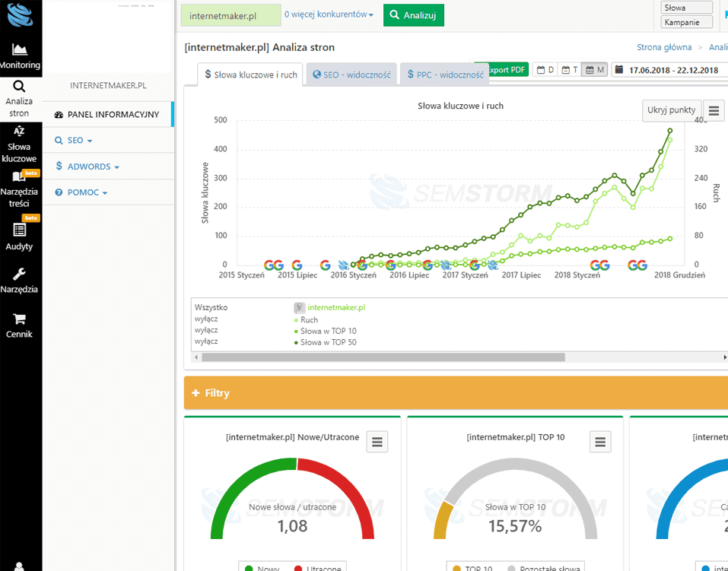
Task: Open Narzędzia wrench icon
Action: tap(19, 274)
